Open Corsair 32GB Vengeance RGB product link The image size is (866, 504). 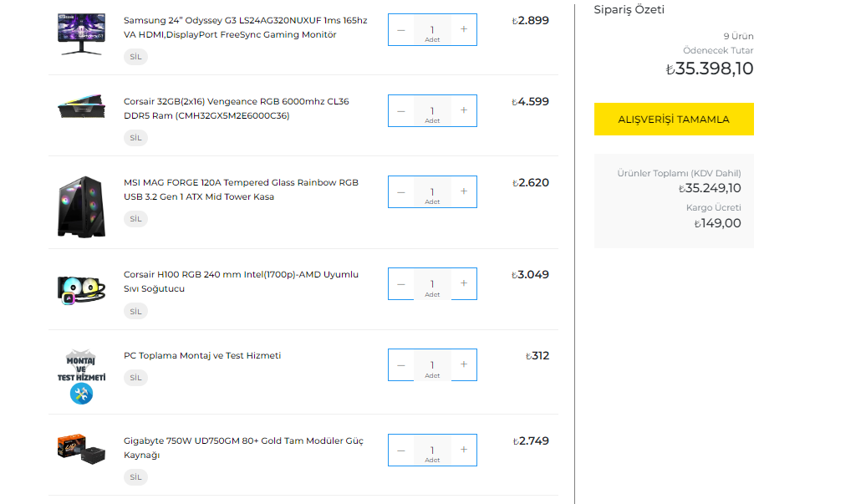[x=236, y=109]
